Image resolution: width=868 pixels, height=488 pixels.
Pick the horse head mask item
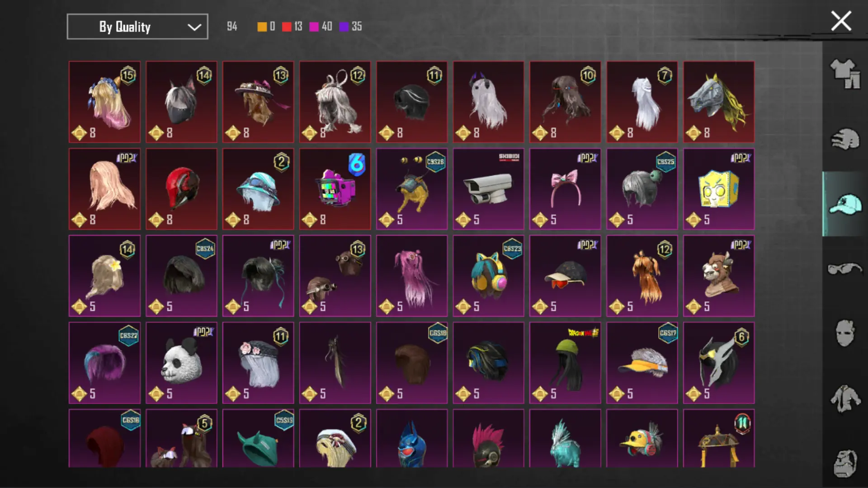pyautogui.click(x=719, y=102)
